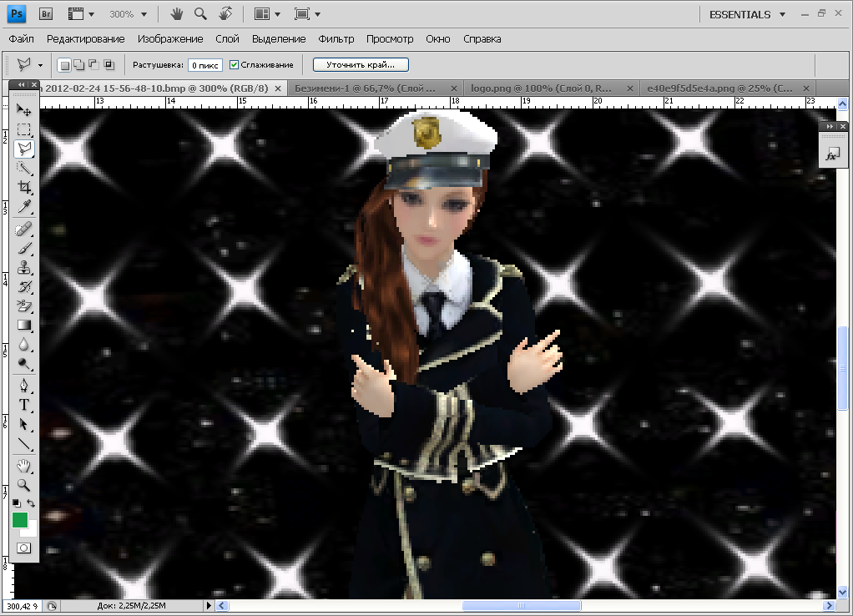Open the Файл menu
This screenshot has height=616, width=853.
pyautogui.click(x=21, y=39)
